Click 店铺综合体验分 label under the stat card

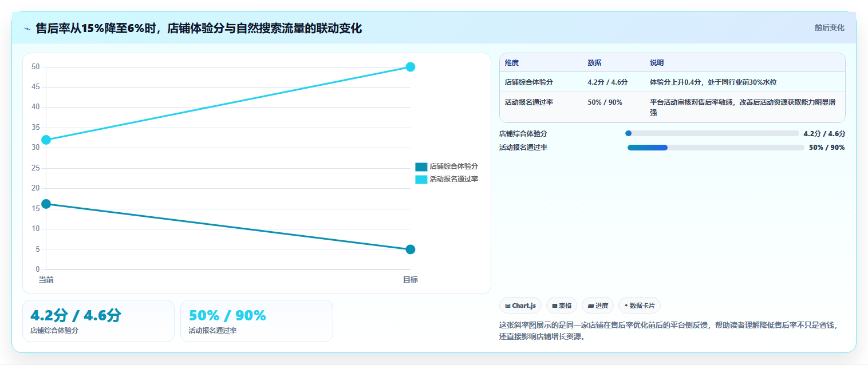tap(54, 331)
